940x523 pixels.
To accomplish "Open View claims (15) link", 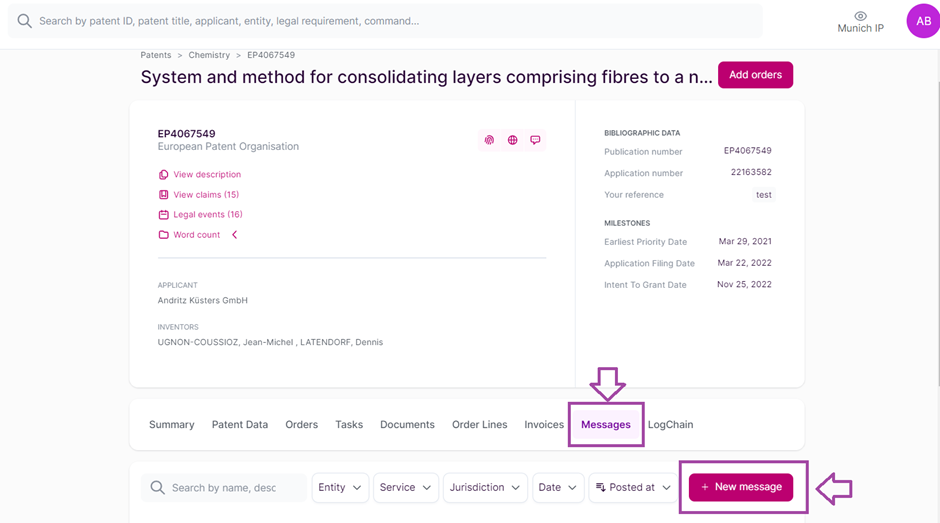I will pos(205,195).
